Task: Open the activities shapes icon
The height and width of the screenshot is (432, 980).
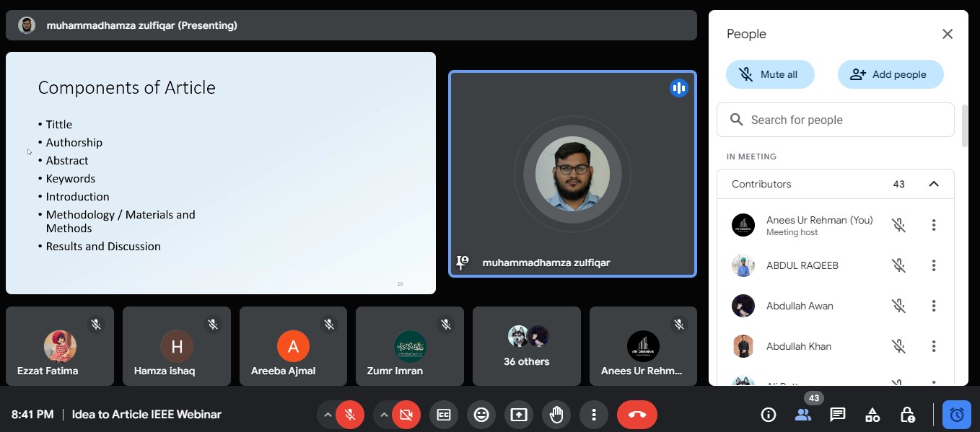Action: (x=872, y=415)
